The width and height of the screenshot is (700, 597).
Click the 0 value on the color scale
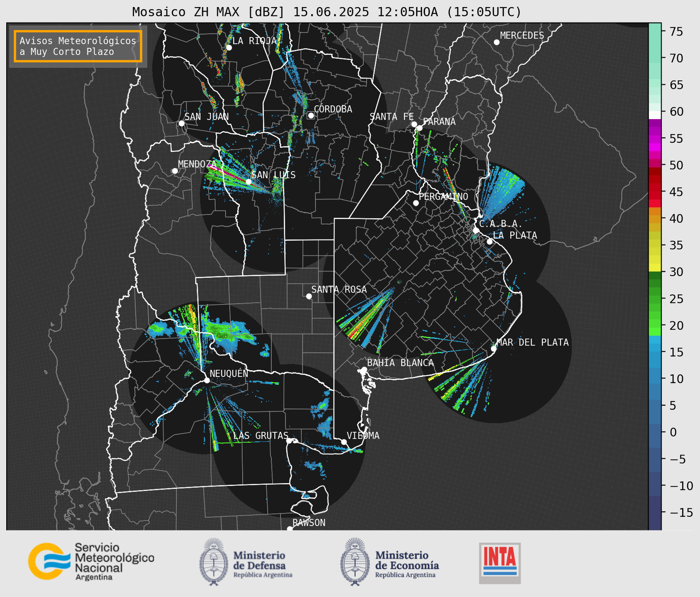point(673,432)
